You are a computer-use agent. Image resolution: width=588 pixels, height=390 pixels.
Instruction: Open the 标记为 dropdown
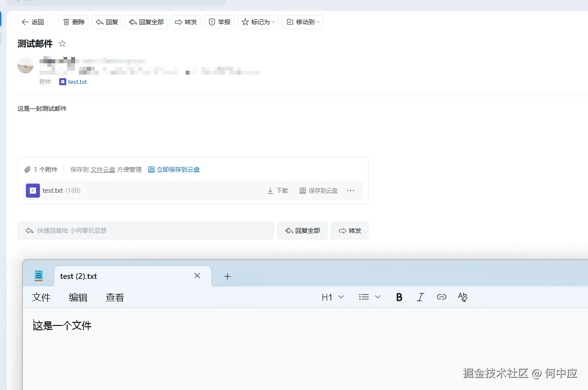point(258,22)
